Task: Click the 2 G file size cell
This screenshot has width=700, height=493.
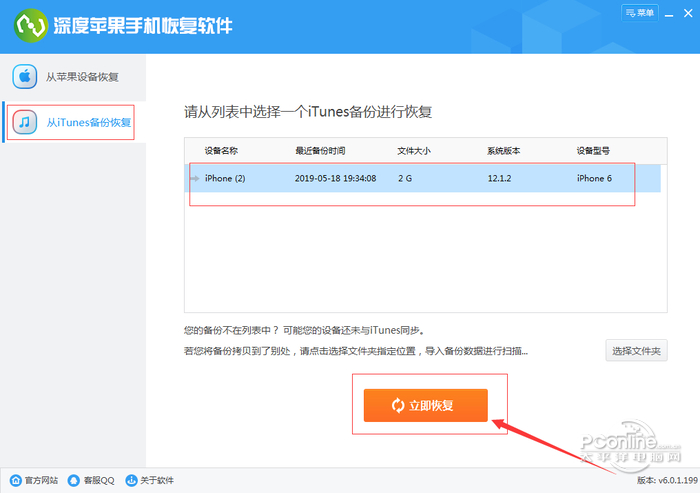Action: (x=405, y=178)
